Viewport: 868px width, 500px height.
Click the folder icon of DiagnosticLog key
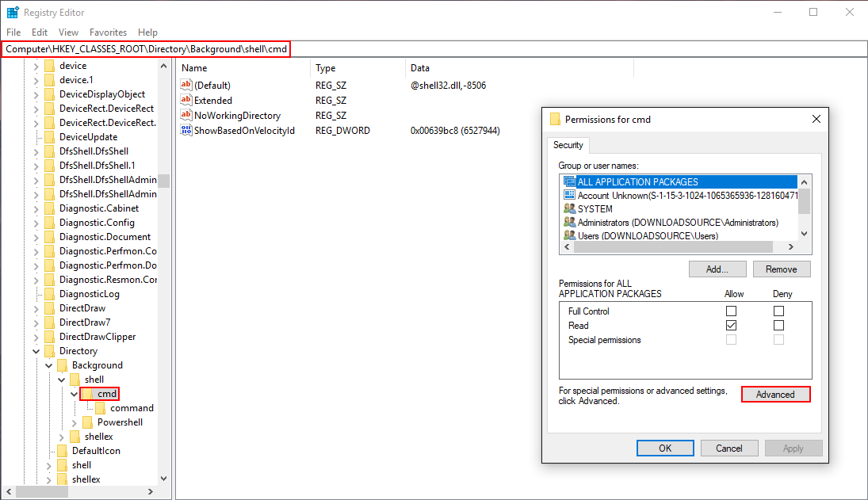[50, 294]
